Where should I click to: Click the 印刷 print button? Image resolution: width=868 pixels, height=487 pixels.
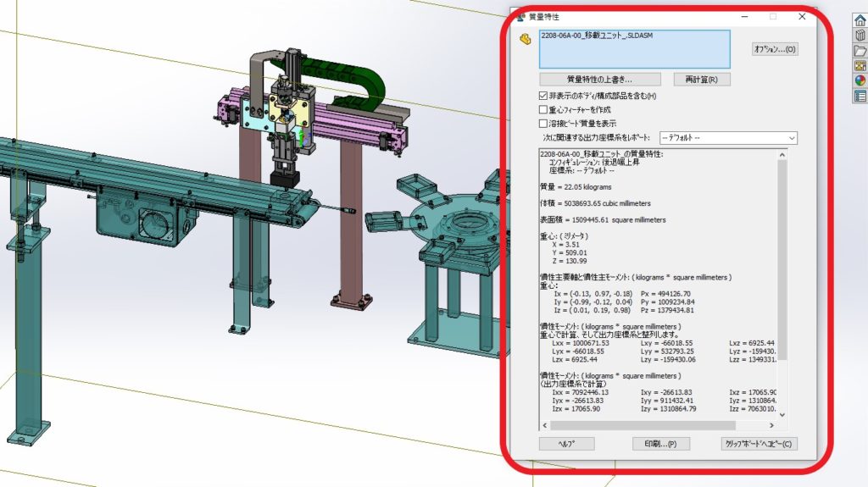(x=661, y=443)
